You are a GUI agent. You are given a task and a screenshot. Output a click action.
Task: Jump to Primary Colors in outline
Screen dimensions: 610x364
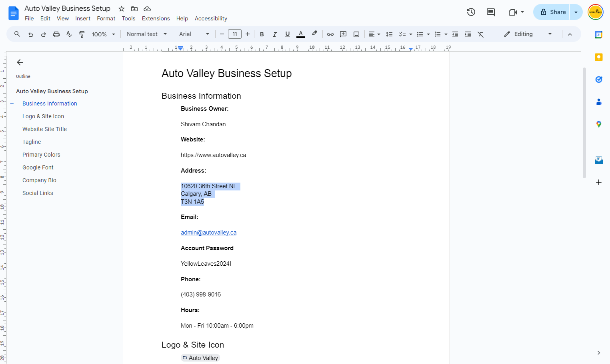pos(41,155)
